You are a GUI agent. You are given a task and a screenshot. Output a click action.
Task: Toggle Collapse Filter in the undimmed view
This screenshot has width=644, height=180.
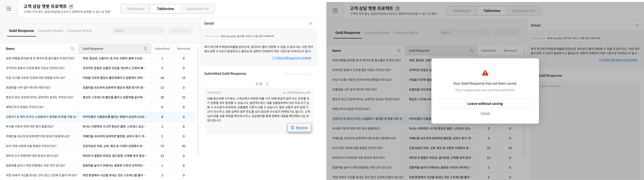(180, 31)
